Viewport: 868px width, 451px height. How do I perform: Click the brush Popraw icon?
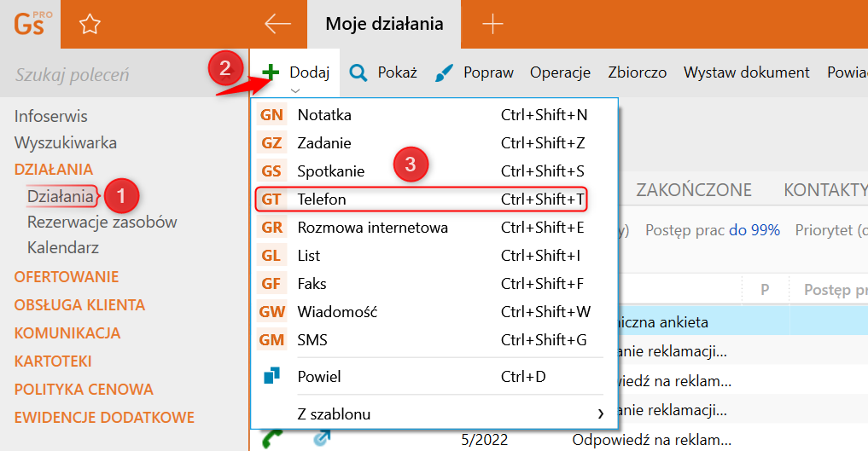coord(444,72)
